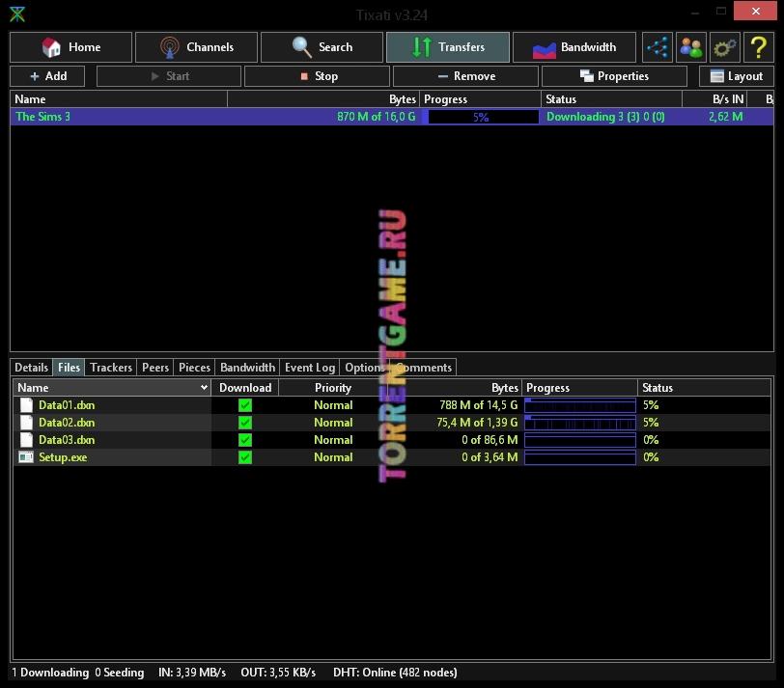Sort transfers by Progress column header
Viewport: 784px width, 688px height.
coord(481,99)
